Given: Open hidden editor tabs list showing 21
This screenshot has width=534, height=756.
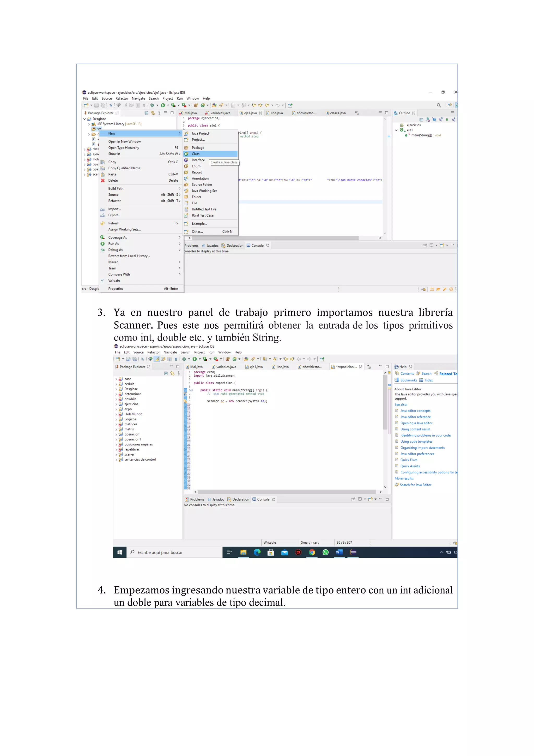Looking at the screenshot, I should pyautogui.click(x=368, y=367).
